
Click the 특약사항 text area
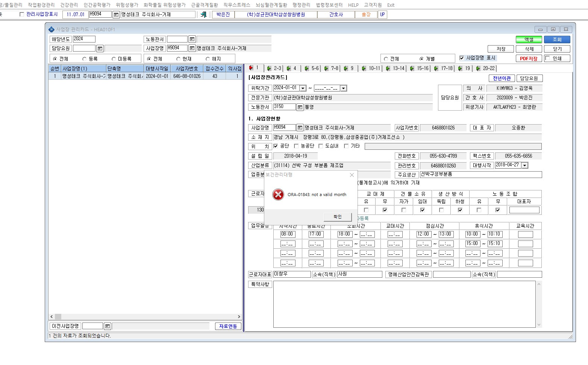(405, 304)
